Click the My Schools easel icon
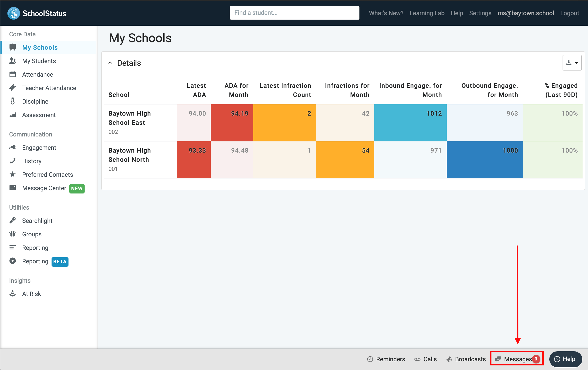Viewport: 588px width, 370px height. [x=13, y=47]
